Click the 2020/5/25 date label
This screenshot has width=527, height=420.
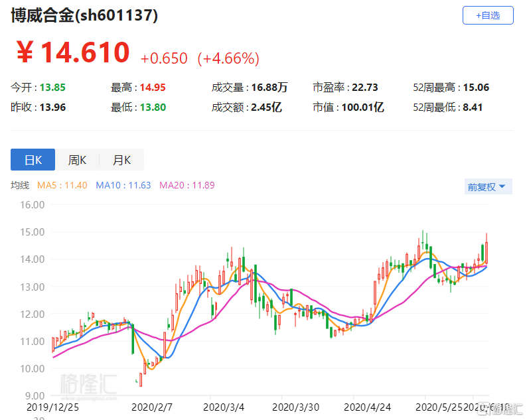tap(439, 407)
